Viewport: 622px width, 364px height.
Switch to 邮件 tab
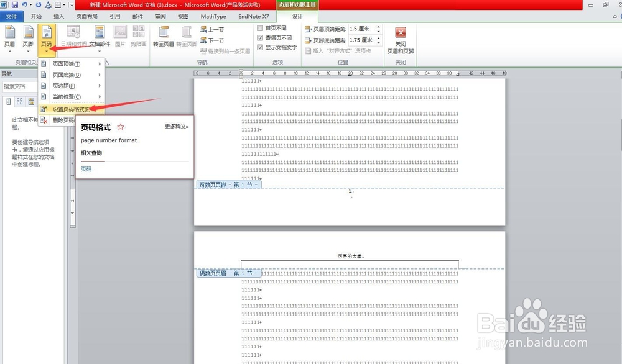(137, 16)
